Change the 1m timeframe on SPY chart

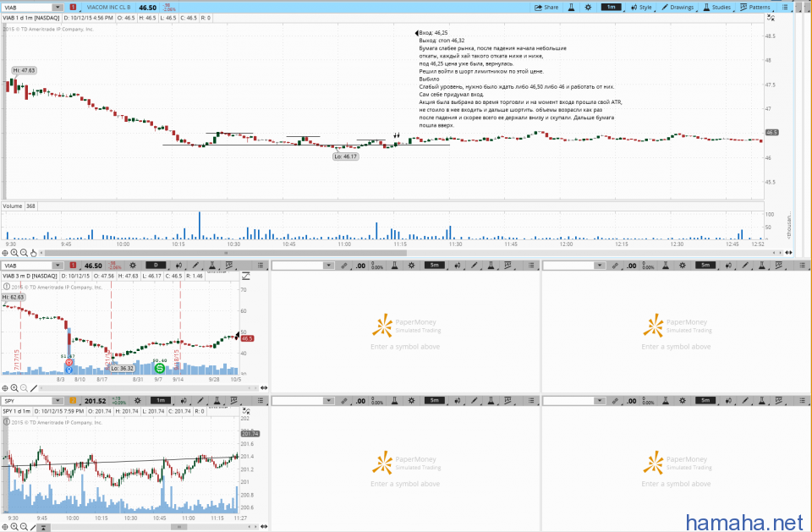tap(161, 400)
